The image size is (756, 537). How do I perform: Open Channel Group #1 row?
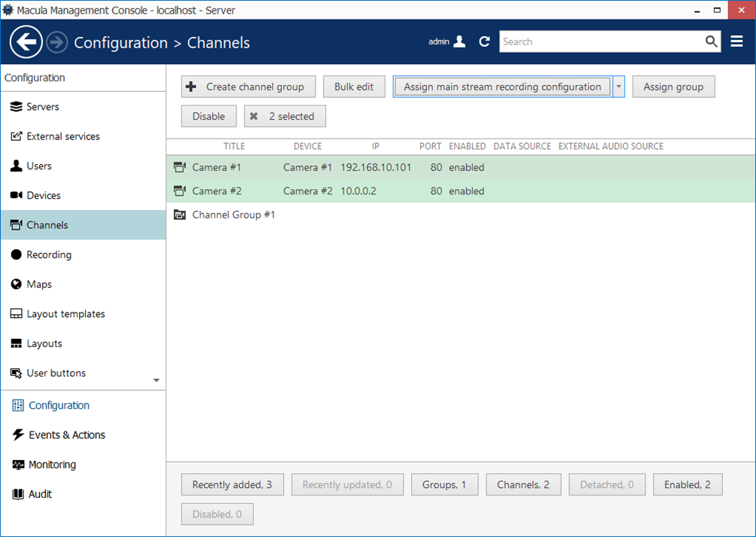[x=233, y=215]
